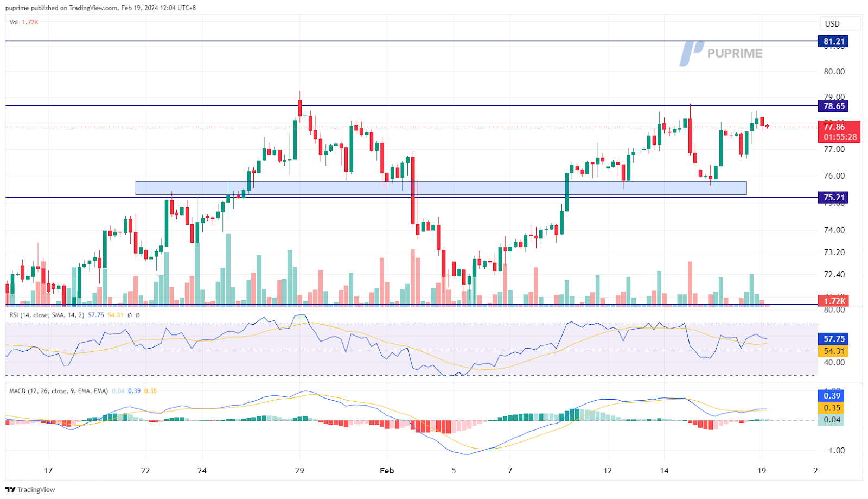Click the MACD signal 0.35 axis label

tap(831, 408)
